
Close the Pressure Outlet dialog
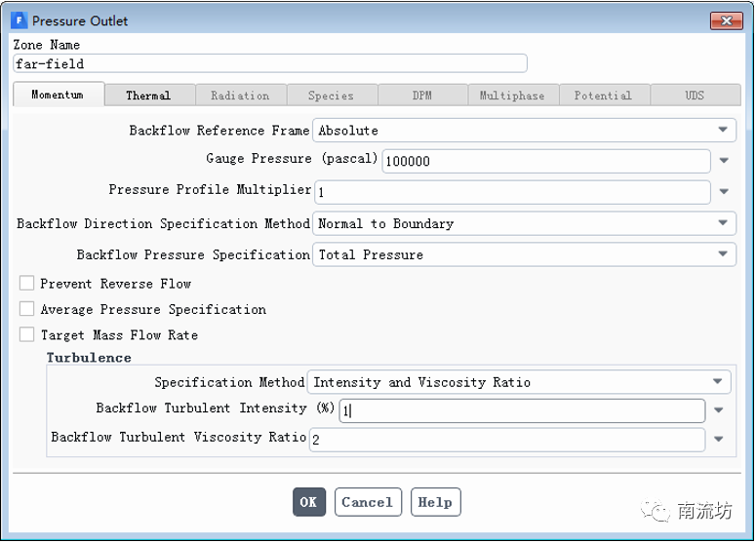725,19
